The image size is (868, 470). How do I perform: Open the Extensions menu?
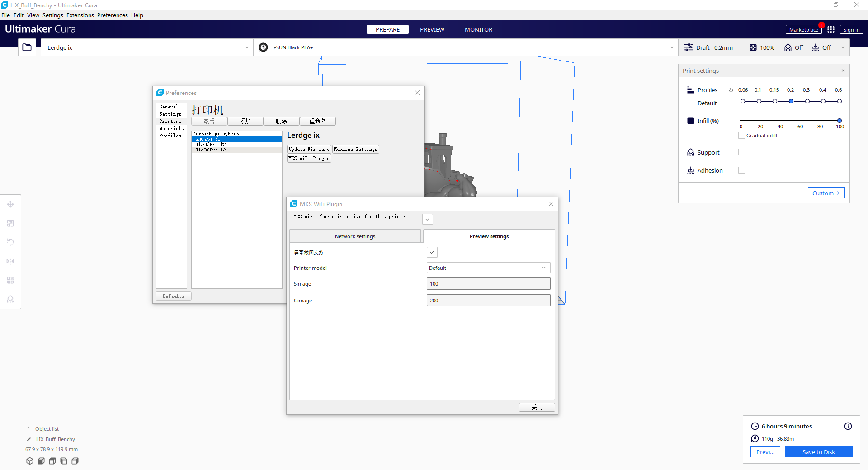pyautogui.click(x=80, y=15)
